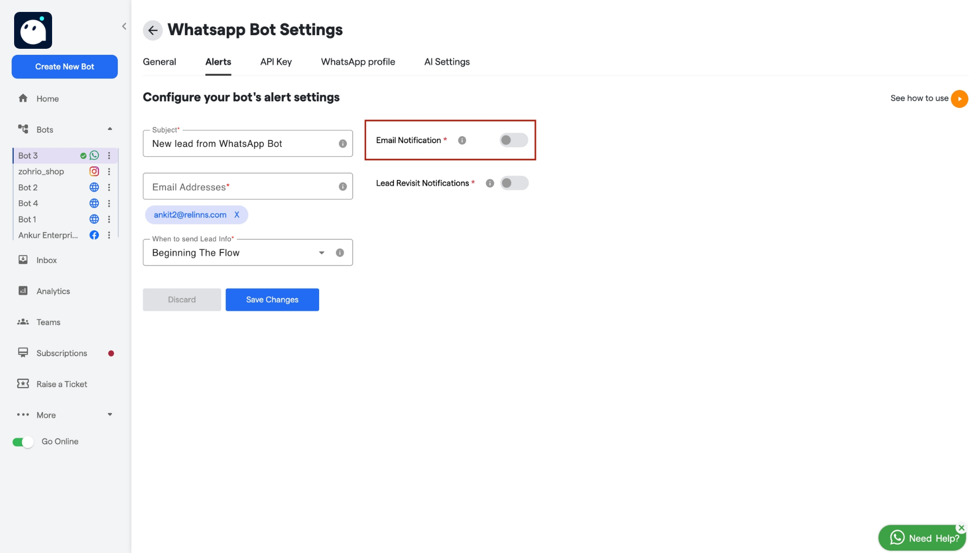The image size is (980, 553).
Task: Click info icon next to Email Notification
Action: pyautogui.click(x=462, y=140)
